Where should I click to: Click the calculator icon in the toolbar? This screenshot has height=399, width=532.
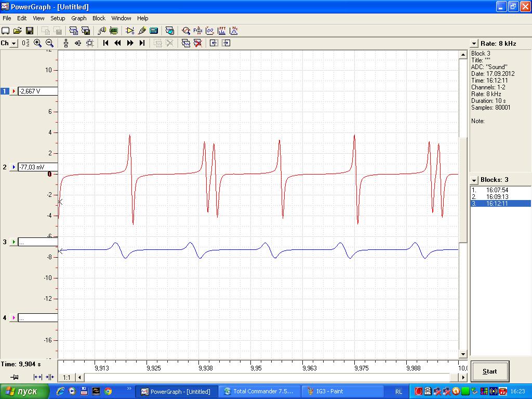click(154, 31)
